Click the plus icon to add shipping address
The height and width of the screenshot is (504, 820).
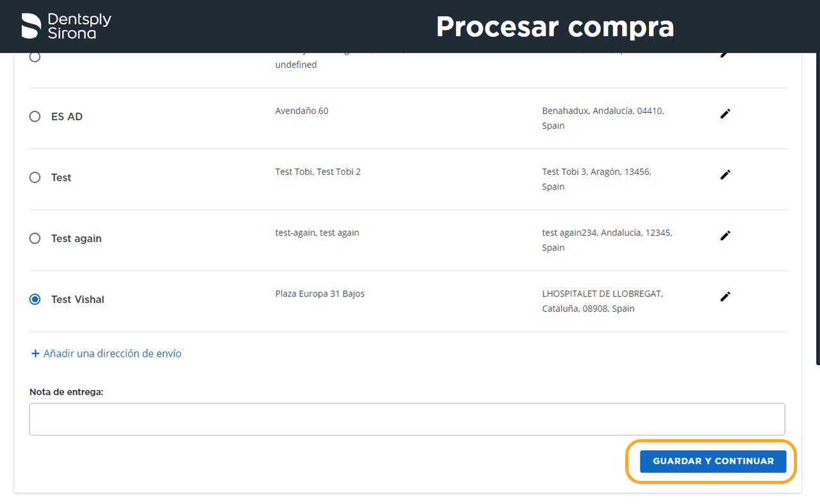click(35, 354)
